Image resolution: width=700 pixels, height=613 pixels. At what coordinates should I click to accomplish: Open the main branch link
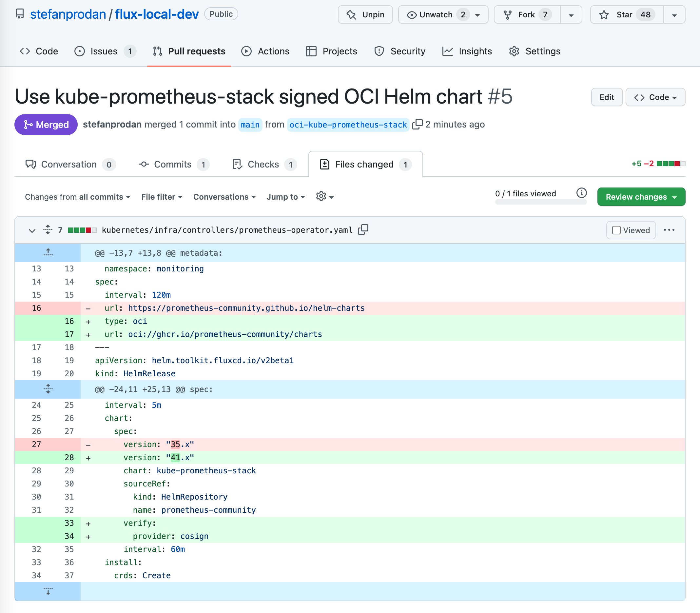click(250, 125)
